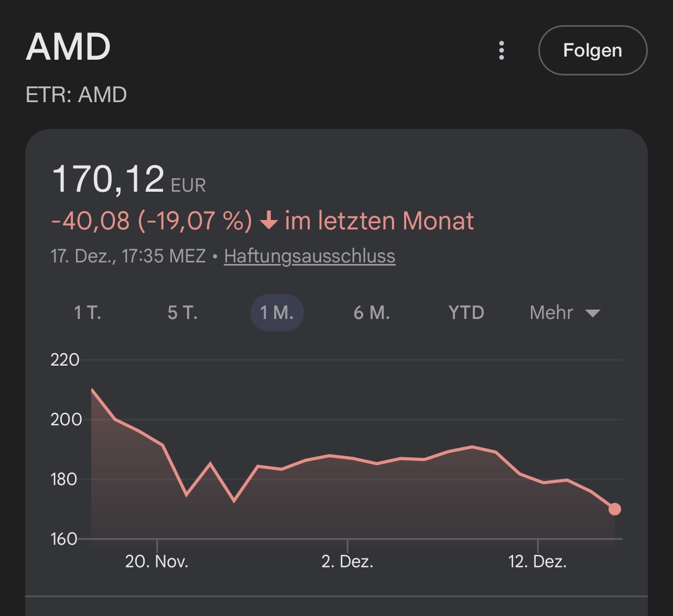
Task: Switch to the 1 T. range
Action: tap(88, 313)
